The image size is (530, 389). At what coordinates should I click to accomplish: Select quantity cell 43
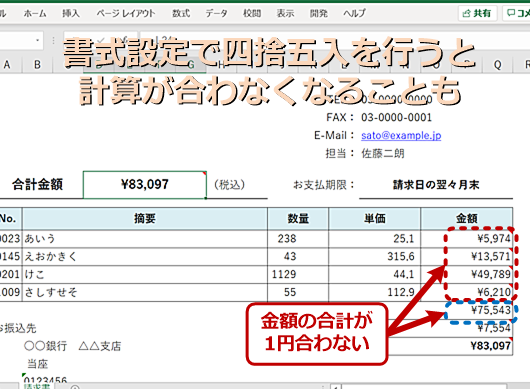click(x=298, y=257)
